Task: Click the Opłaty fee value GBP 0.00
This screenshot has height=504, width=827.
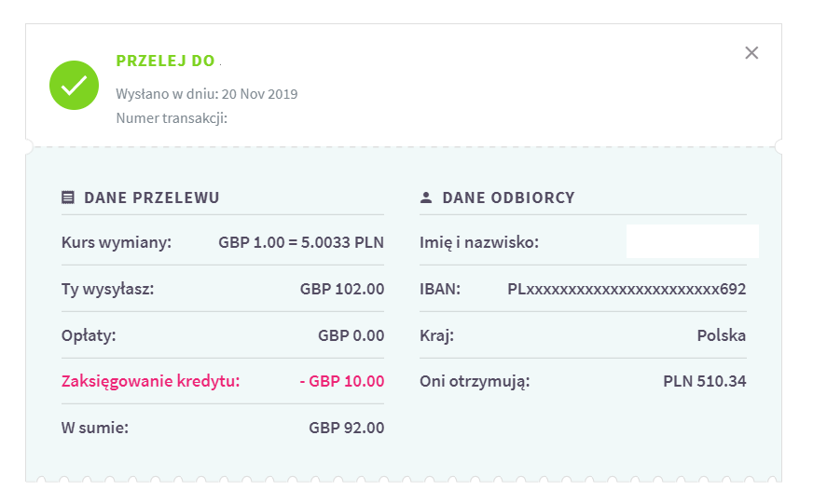Action: pyautogui.click(x=351, y=334)
